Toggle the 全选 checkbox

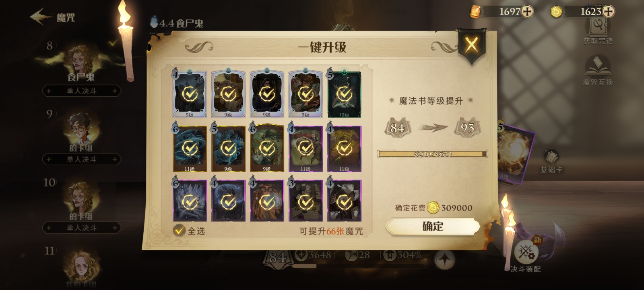click(179, 230)
